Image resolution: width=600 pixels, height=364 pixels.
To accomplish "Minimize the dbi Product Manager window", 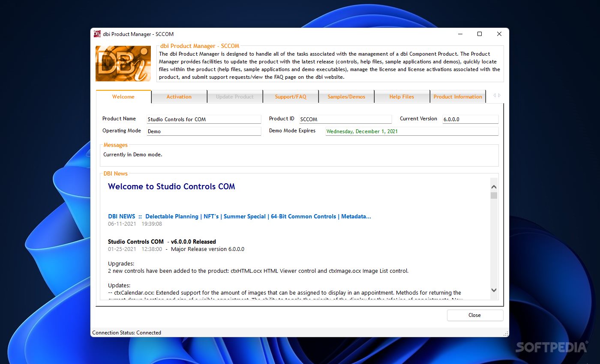I will coord(460,34).
